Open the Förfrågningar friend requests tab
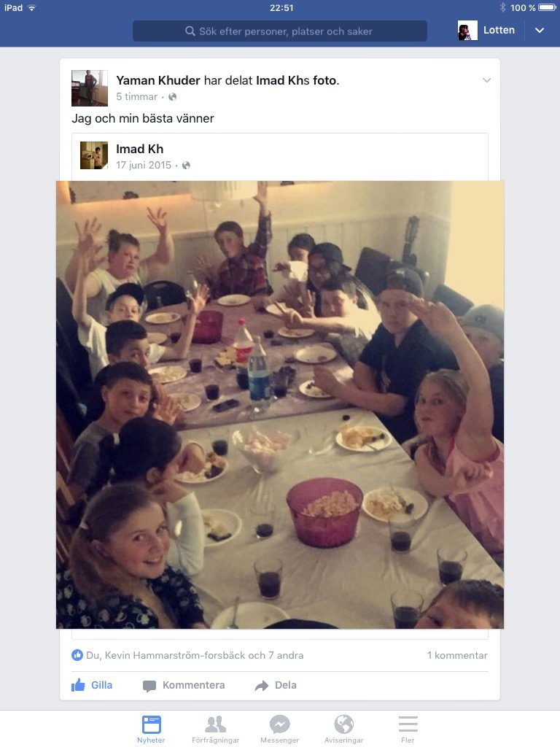The height and width of the screenshot is (747, 560). pyautogui.click(x=215, y=729)
